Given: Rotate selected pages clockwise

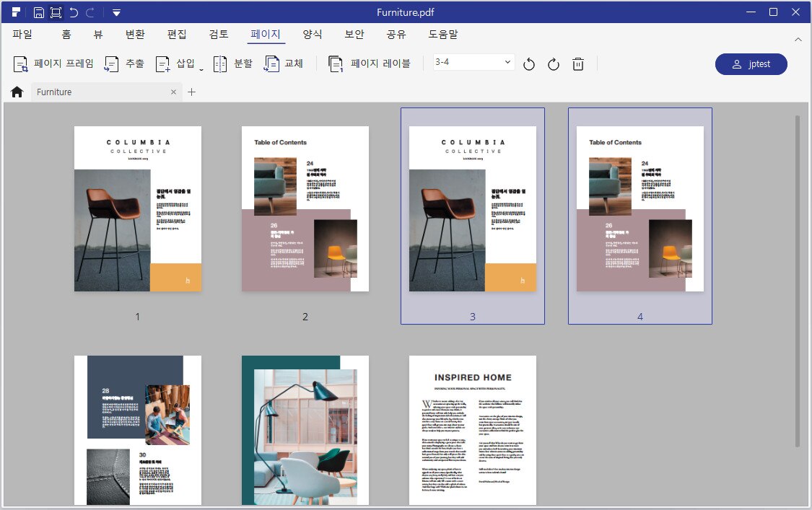Looking at the screenshot, I should pos(554,64).
